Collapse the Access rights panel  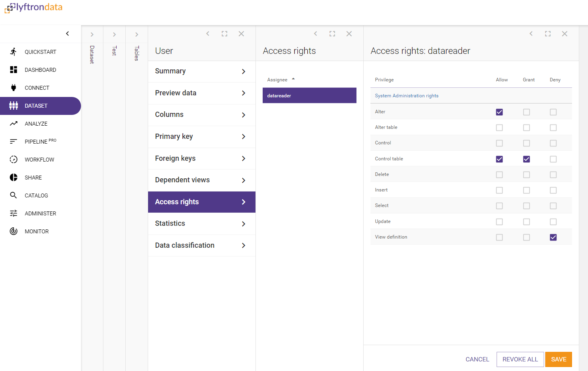(x=315, y=34)
